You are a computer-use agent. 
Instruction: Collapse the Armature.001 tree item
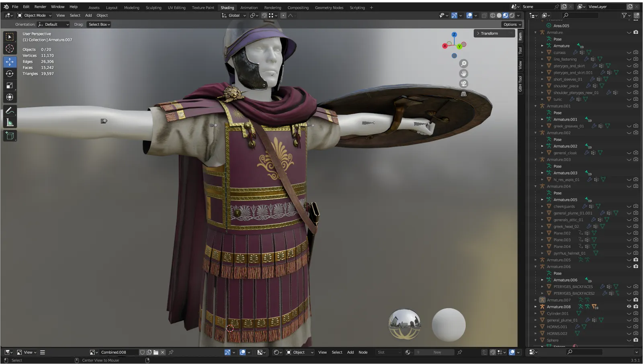(535, 106)
